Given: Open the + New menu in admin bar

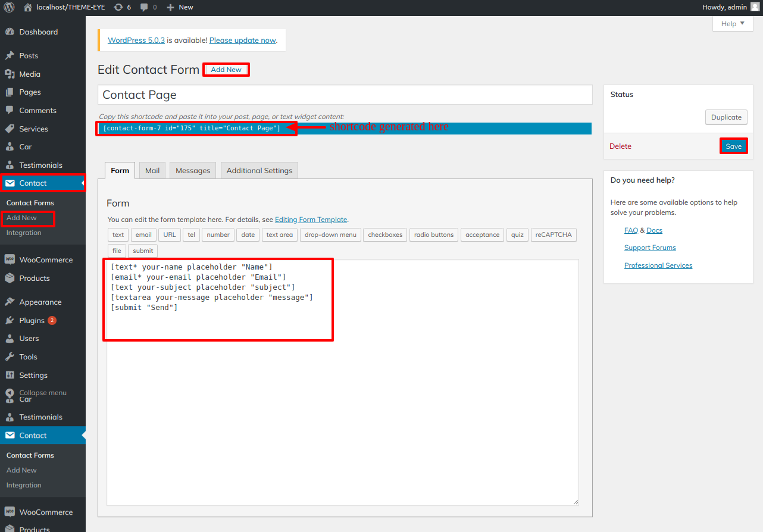Looking at the screenshot, I should (x=180, y=7).
